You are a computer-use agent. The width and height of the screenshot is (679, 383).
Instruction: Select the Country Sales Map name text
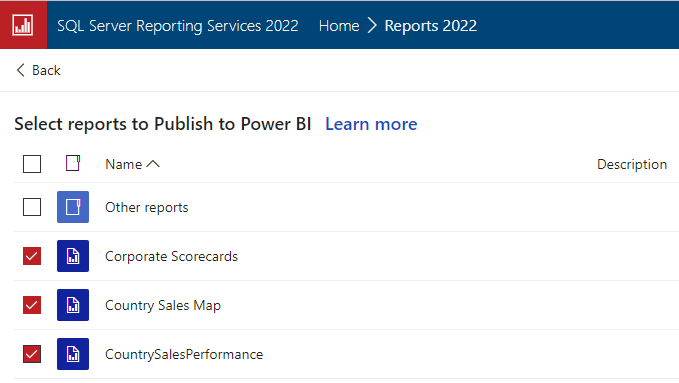pos(163,305)
